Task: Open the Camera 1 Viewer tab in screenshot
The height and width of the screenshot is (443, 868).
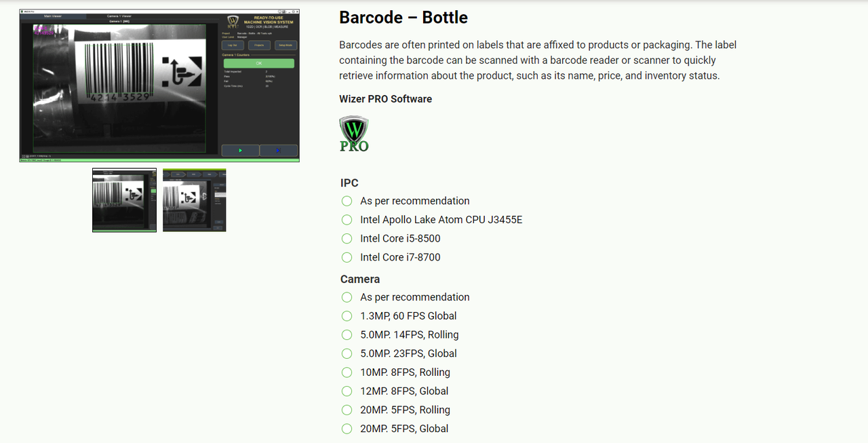Action: click(x=119, y=16)
